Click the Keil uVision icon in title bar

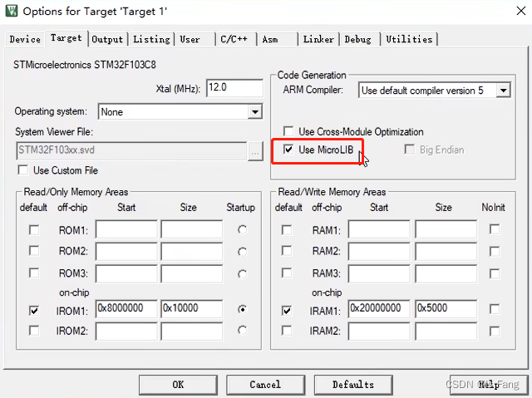pyautogui.click(x=11, y=11)
